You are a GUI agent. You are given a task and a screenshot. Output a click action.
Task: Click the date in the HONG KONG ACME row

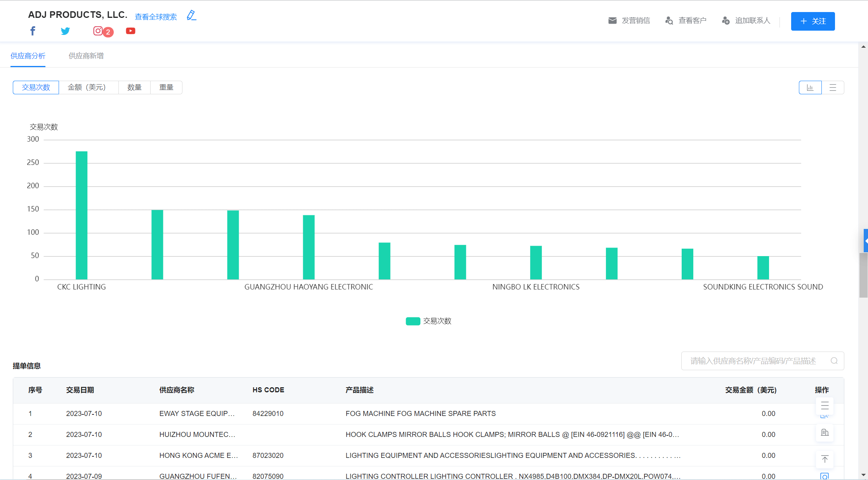click(x=84, y=456)
